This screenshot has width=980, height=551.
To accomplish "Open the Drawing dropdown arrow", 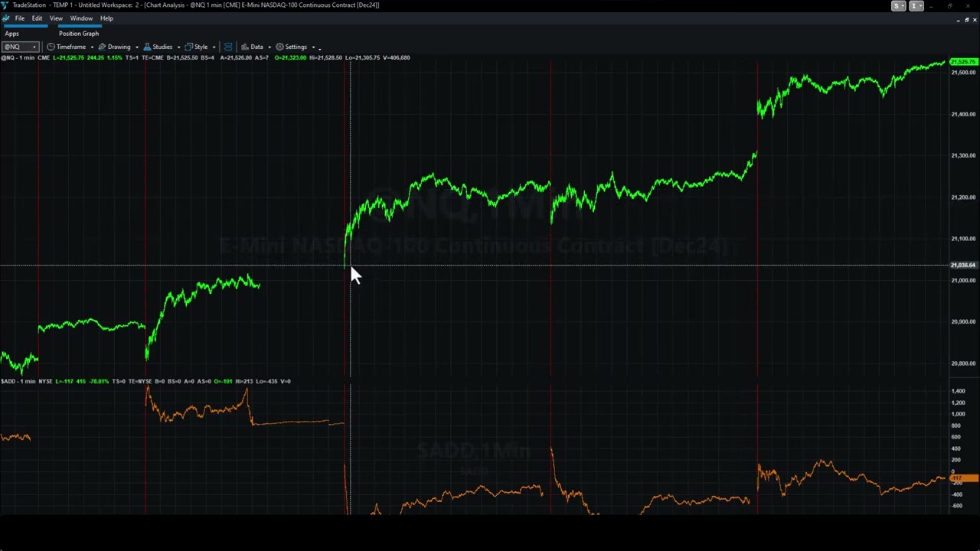I will pyautogui.click(x=136, y=47).
